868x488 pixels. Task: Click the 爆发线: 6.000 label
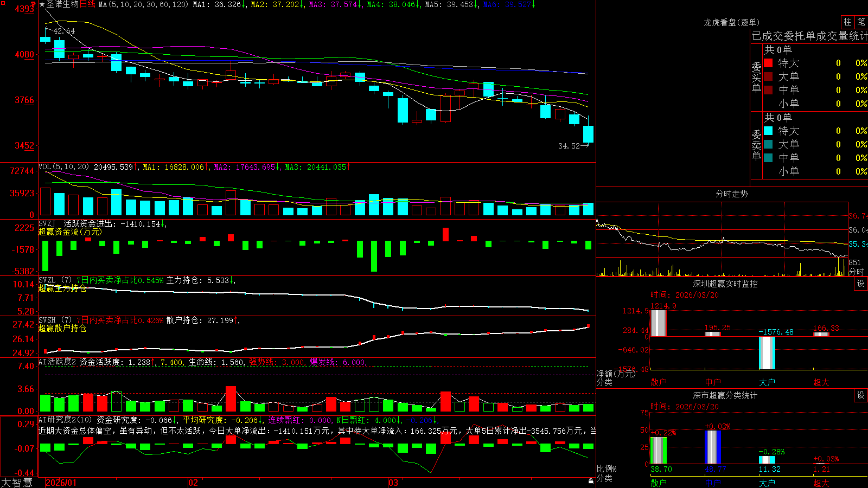(338, 362)
